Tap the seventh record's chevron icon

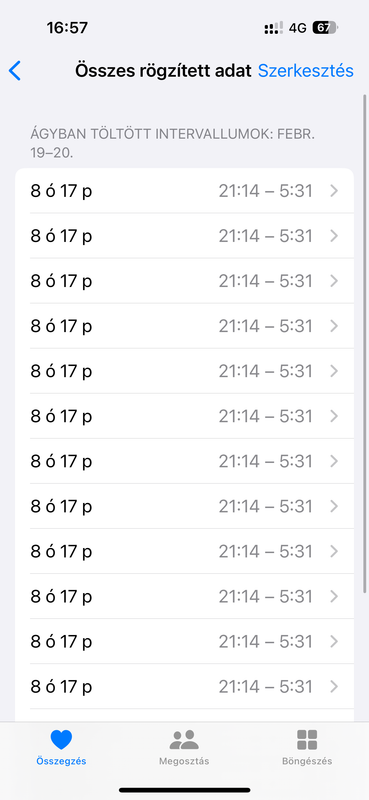(x=334, y=461)
